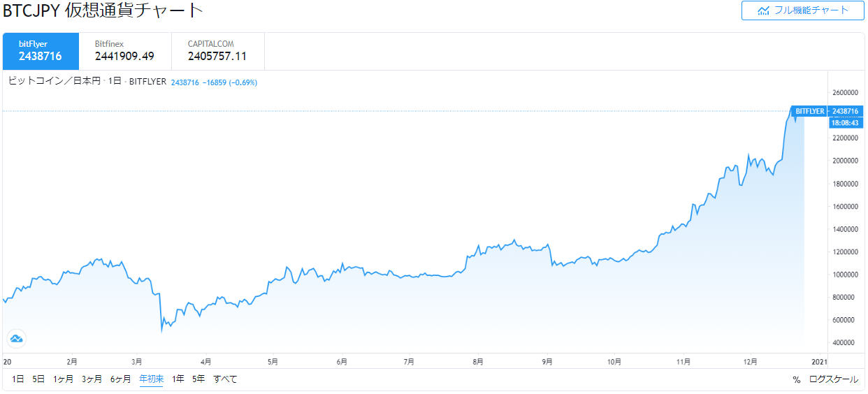Select the 5年 time range
Screen dimensions: 868x394
[198, 379]
